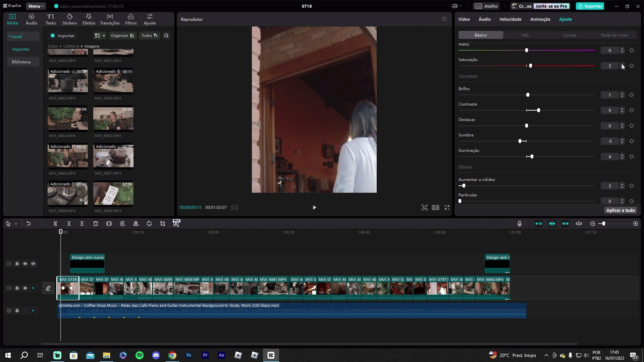Viewport: 644px width, 362px height.
Task: Click the mirror flip icon in timeline toolbar
Action: (136, 224)
